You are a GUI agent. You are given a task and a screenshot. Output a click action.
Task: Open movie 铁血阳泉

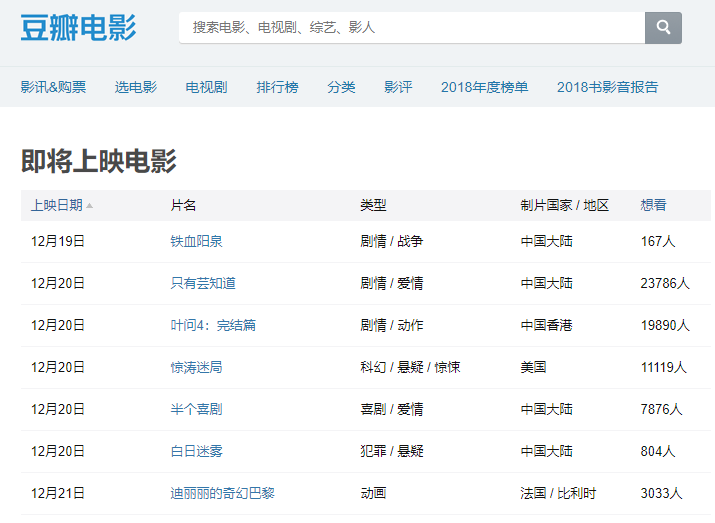pyautogui.click(x=196, y=241)
